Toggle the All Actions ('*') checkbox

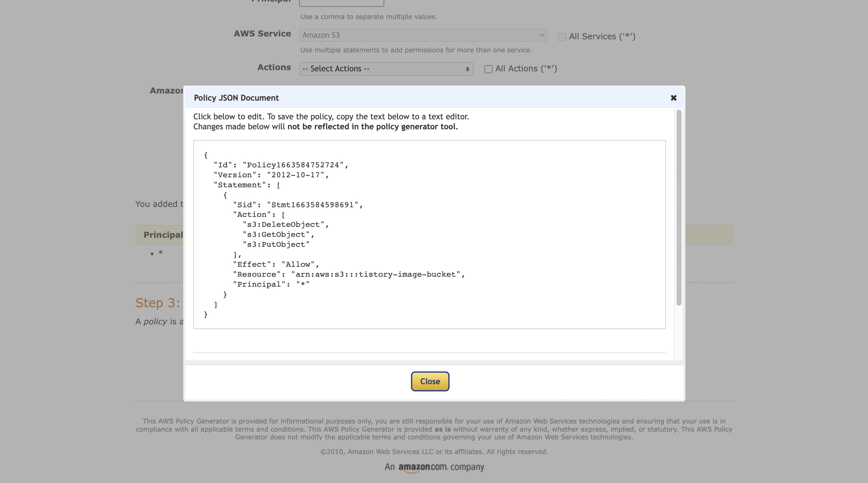pos(488,69)
